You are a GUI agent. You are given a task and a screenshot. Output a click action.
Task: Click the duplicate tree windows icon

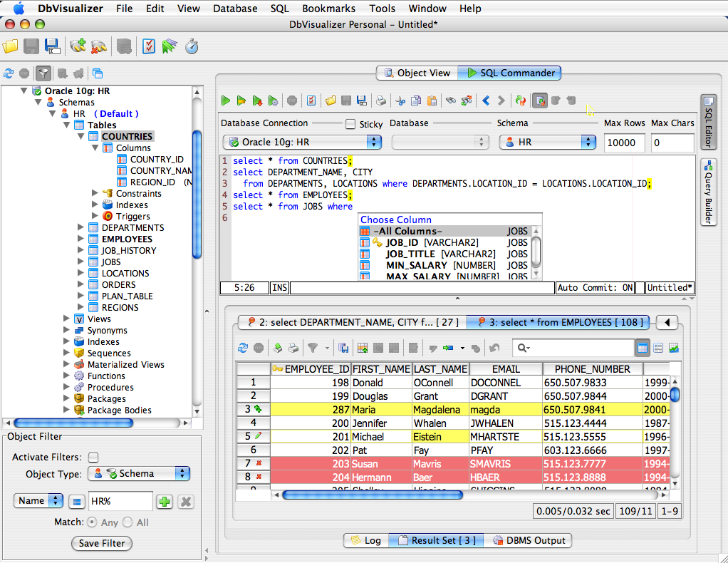pyautogui.click(x=98, y=73)
